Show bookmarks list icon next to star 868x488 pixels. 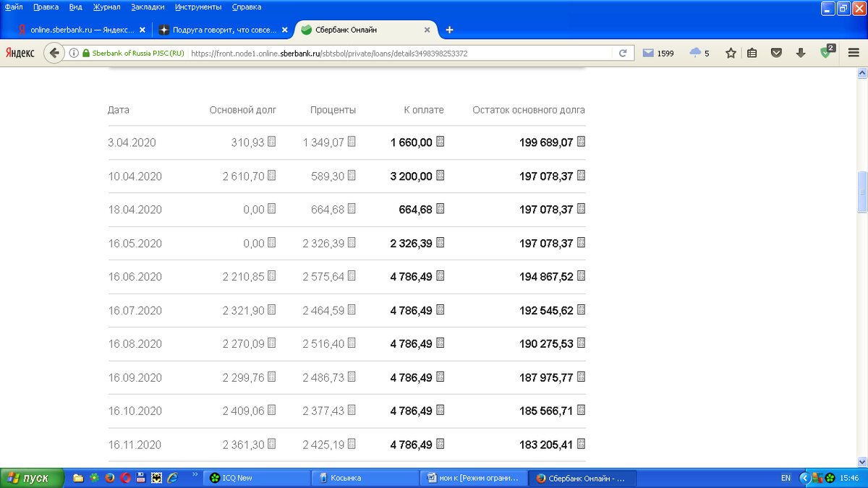[x=752, y=53]
